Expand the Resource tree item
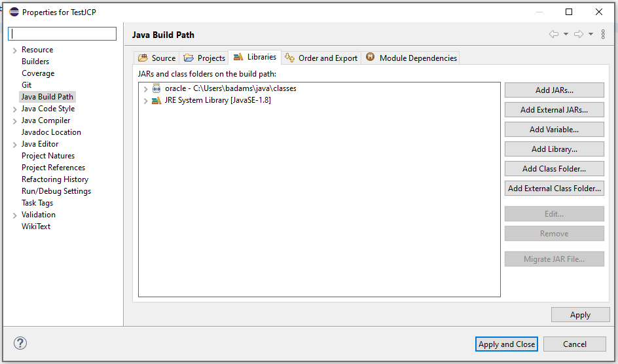 [14, 50]
